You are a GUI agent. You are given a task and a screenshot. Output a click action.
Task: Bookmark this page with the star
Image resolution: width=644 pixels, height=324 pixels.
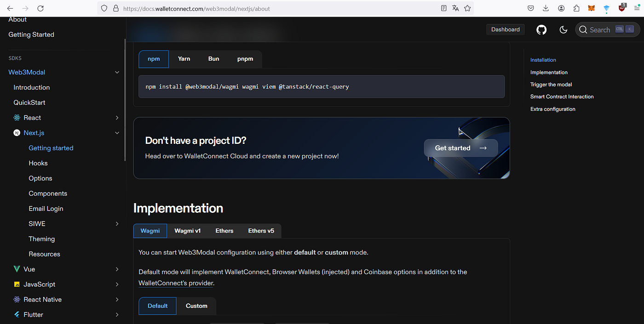467,8
